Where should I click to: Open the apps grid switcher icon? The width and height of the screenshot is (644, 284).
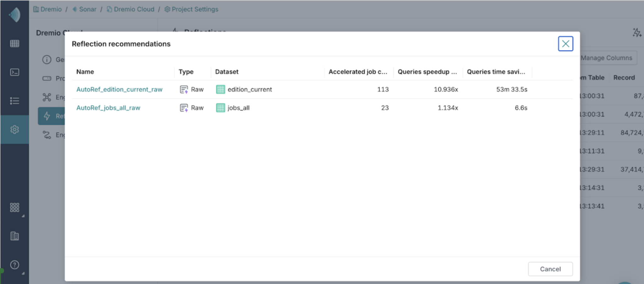pyautogui.click(x=14, y=207)
